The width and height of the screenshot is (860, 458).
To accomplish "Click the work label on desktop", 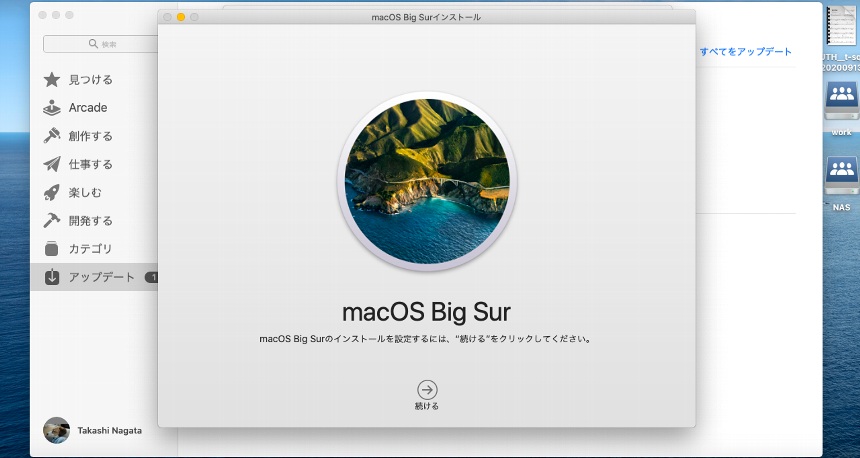I will pos(841,132).
